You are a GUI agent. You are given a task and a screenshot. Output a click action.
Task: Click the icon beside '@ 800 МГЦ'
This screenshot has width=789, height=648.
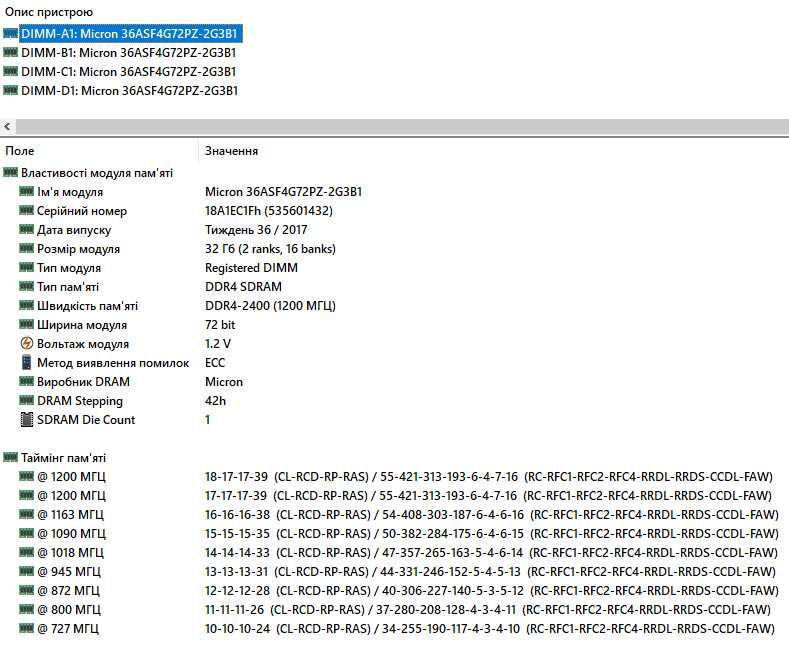pos(27,609)
